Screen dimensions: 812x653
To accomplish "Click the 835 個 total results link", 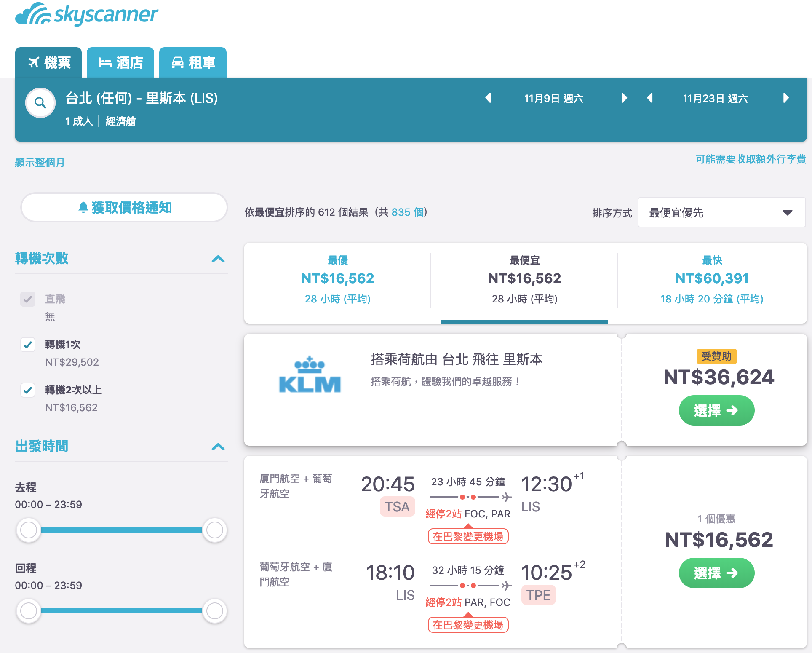I will pos(407,212).
